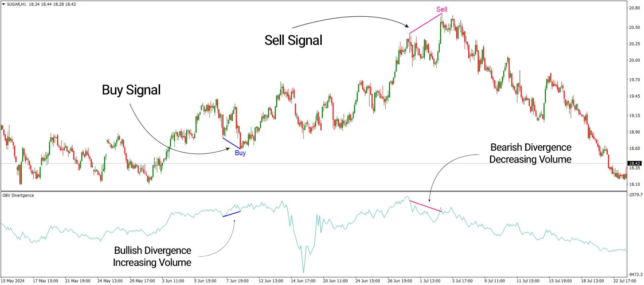This screenshot has width=644, height=285.
Task: Click the -9472.3 indicator scale value
Action: coord(635,274)
